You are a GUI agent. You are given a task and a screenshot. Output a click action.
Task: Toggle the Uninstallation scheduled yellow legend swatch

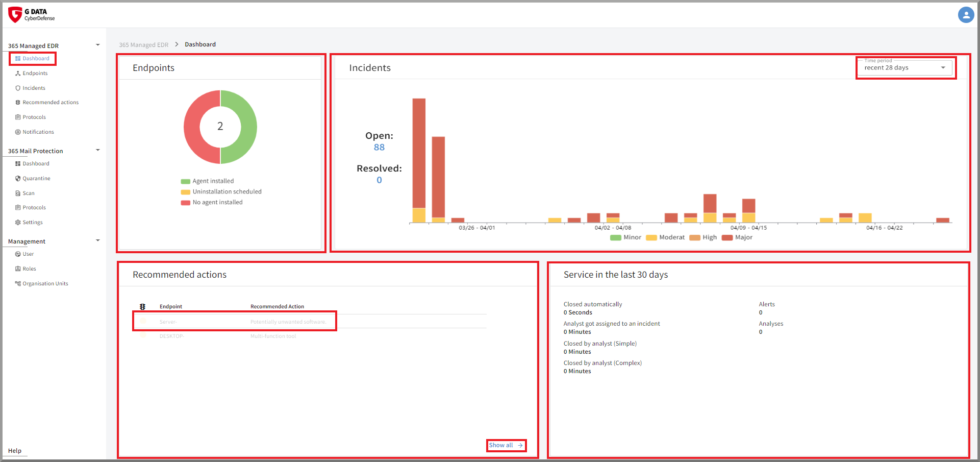pyautogui.click(x=186, y=192)
